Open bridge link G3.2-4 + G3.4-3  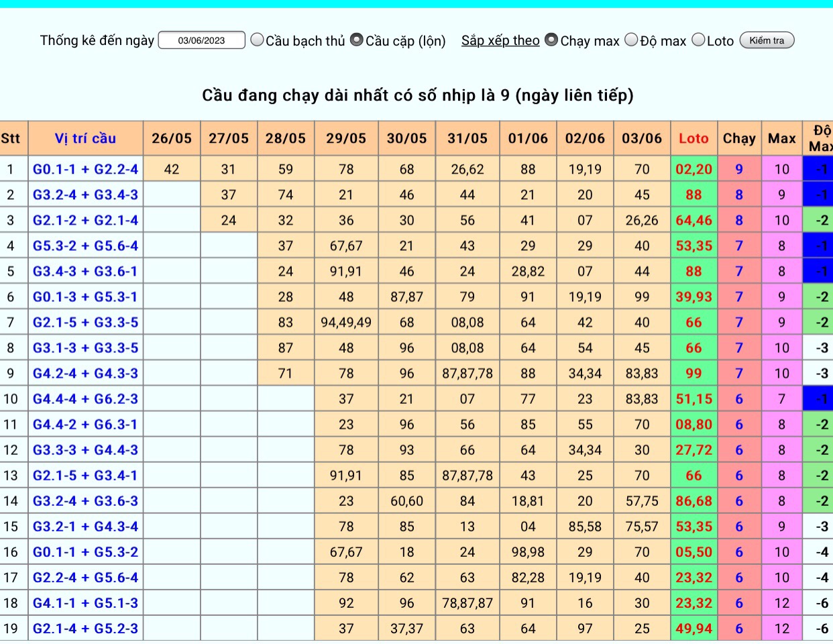(86, 195)
